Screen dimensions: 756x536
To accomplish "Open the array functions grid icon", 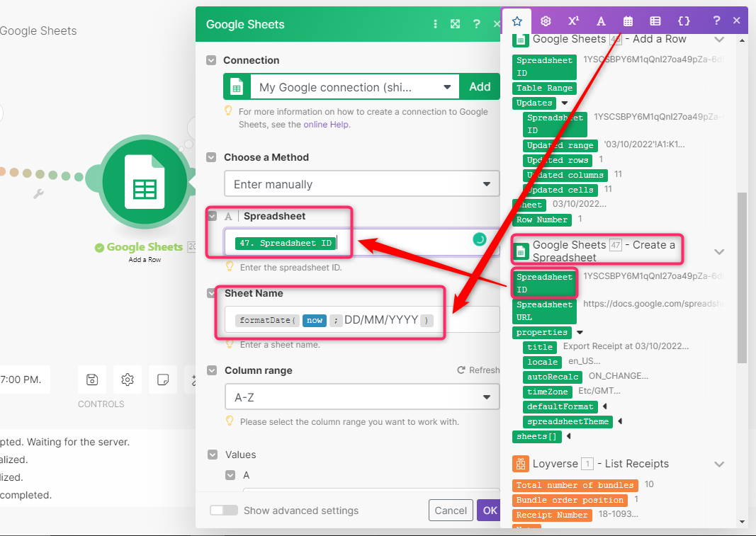I will coord(655,21).
